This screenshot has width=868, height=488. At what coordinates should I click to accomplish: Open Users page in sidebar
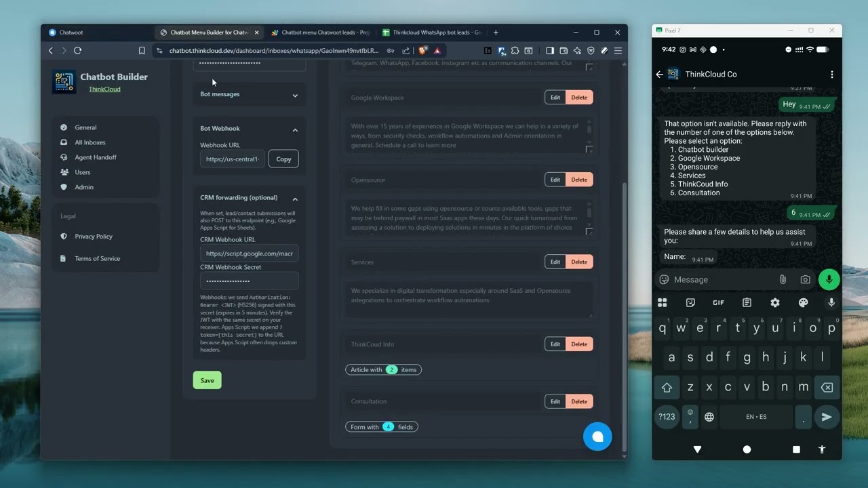coord(83,172)
